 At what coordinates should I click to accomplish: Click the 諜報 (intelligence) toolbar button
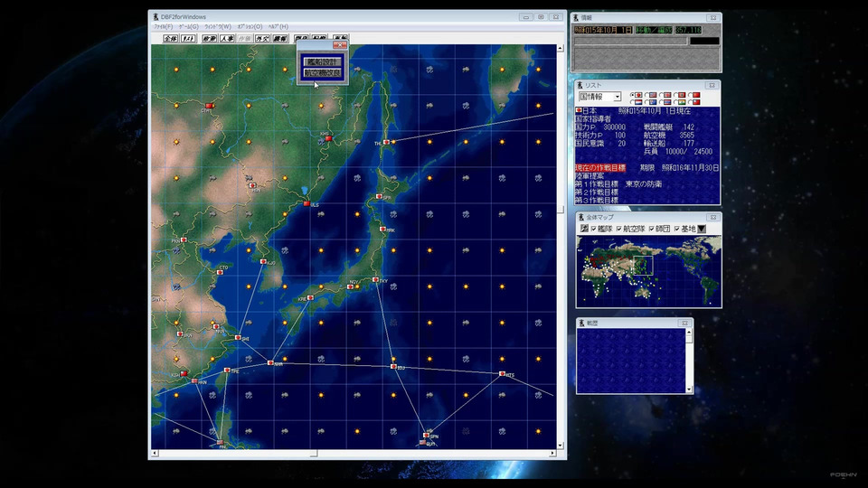pos(280,39)
